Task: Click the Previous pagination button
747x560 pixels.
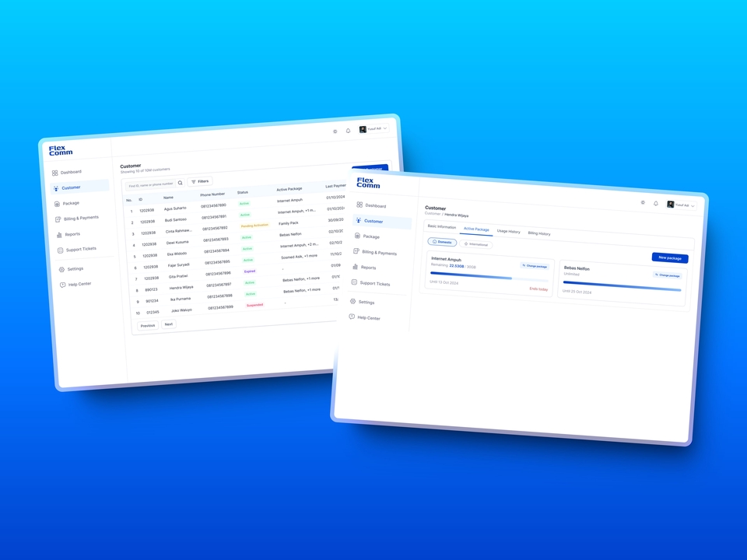Action: (x=148, y=326)
